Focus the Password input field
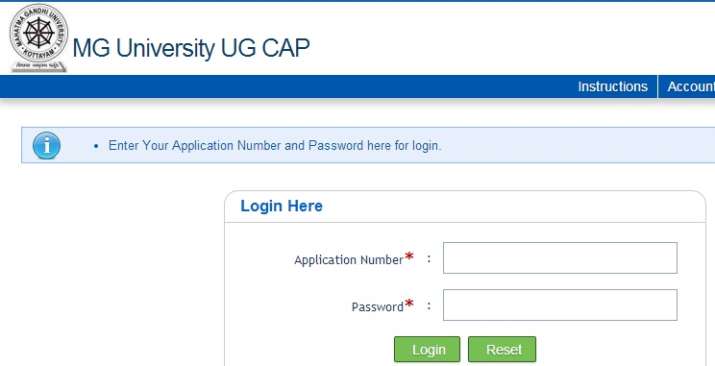The width and height of the screenshot is (715, 366). (x=560, y=305)
